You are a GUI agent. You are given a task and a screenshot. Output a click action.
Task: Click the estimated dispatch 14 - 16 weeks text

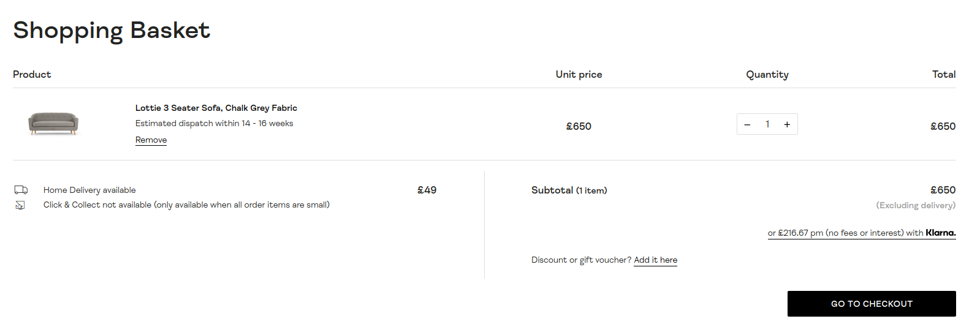214,123
